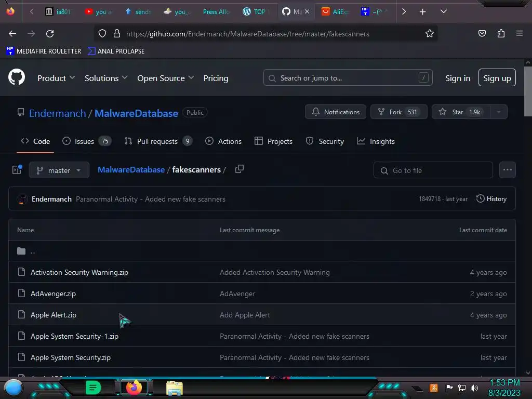Open the Security tab
Viewport: 532px width, 399px height.
[325, 141]
